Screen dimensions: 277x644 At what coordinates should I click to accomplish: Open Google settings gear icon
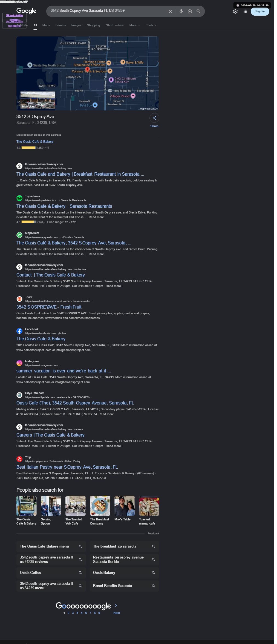point(235,12)
